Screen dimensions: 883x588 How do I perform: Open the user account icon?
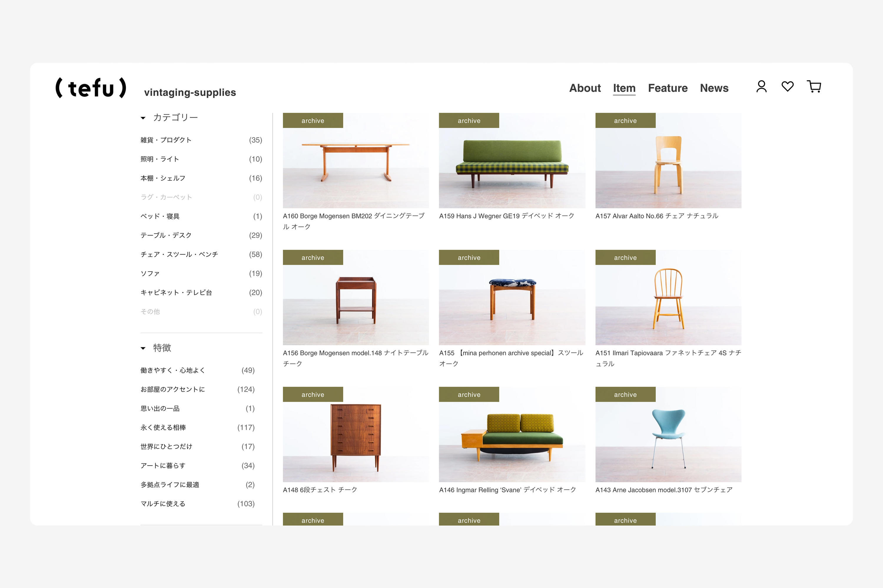point(761,87)
